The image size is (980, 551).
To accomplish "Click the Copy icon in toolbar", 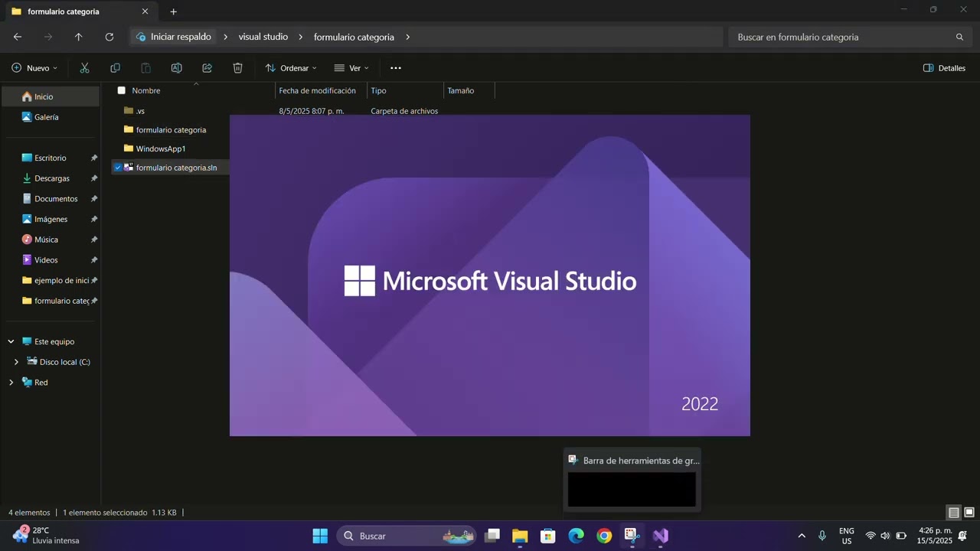I will 116,68.
